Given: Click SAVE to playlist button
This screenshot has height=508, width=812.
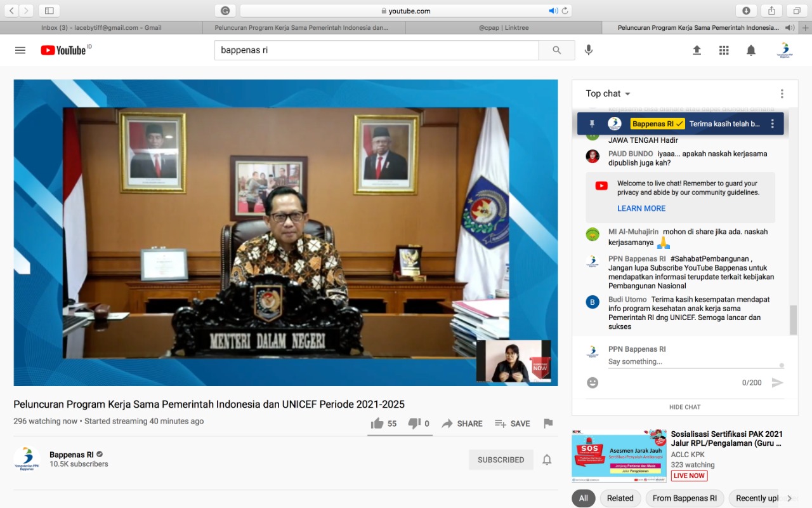Looking at the screenshot, I should tap(513, 424).
